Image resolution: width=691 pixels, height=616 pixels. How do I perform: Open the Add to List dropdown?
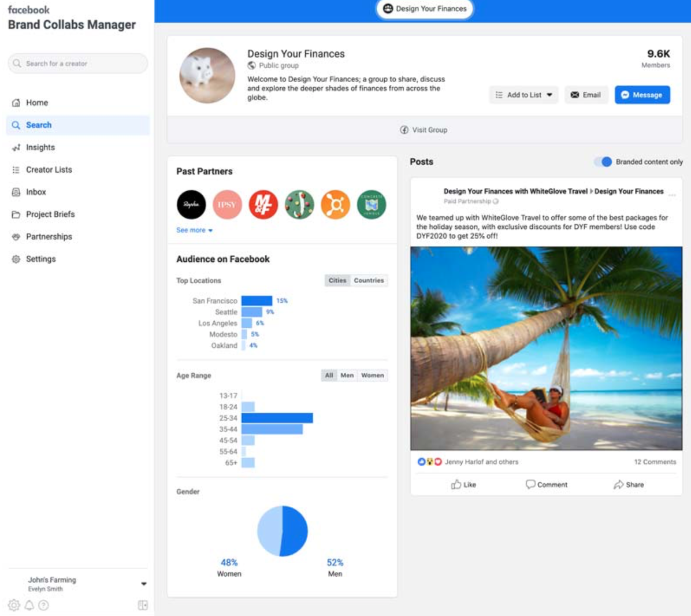(523, 95)
